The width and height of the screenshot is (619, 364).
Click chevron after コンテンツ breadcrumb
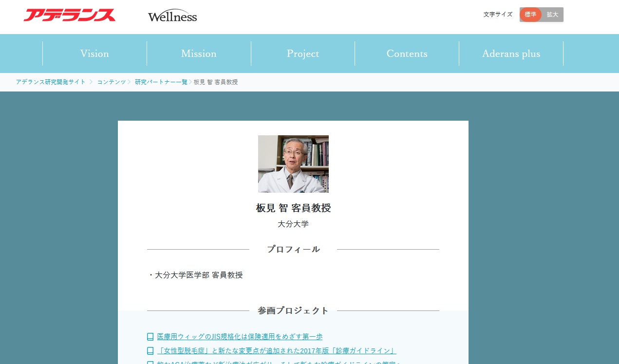(130, 82)
